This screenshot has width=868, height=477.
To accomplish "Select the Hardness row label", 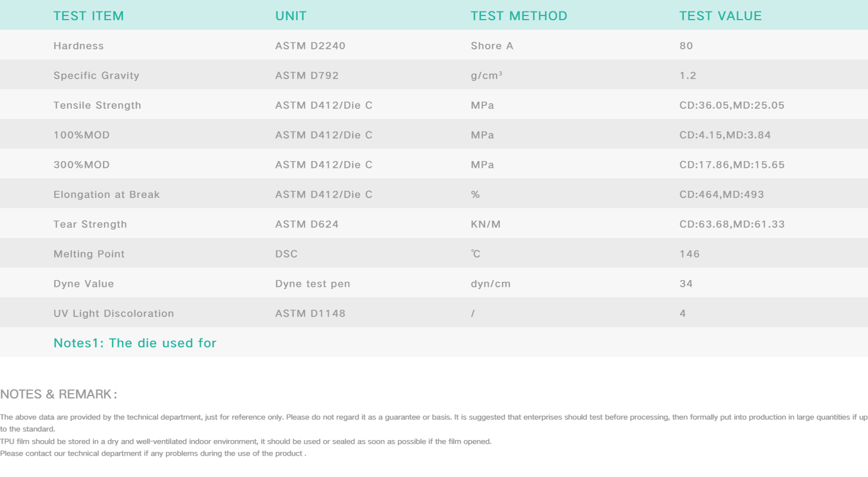I will click(78, 46).
